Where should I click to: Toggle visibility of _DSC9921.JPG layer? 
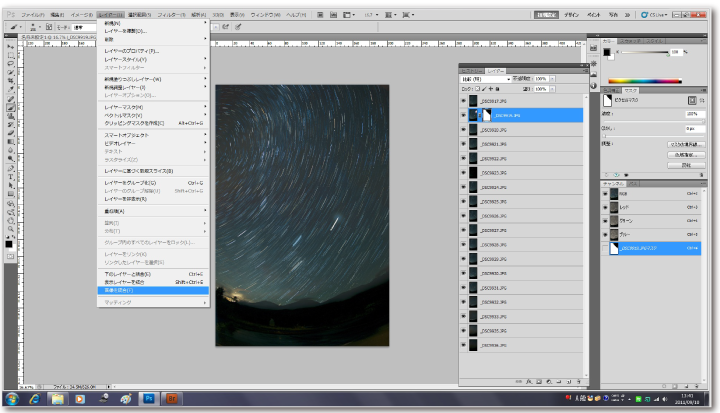click(464, 144)
